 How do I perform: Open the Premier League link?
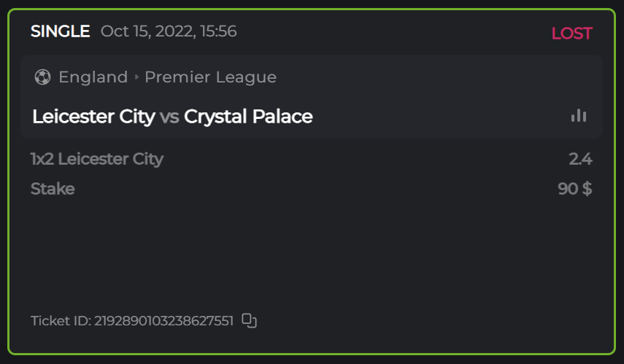pos(210,77)
